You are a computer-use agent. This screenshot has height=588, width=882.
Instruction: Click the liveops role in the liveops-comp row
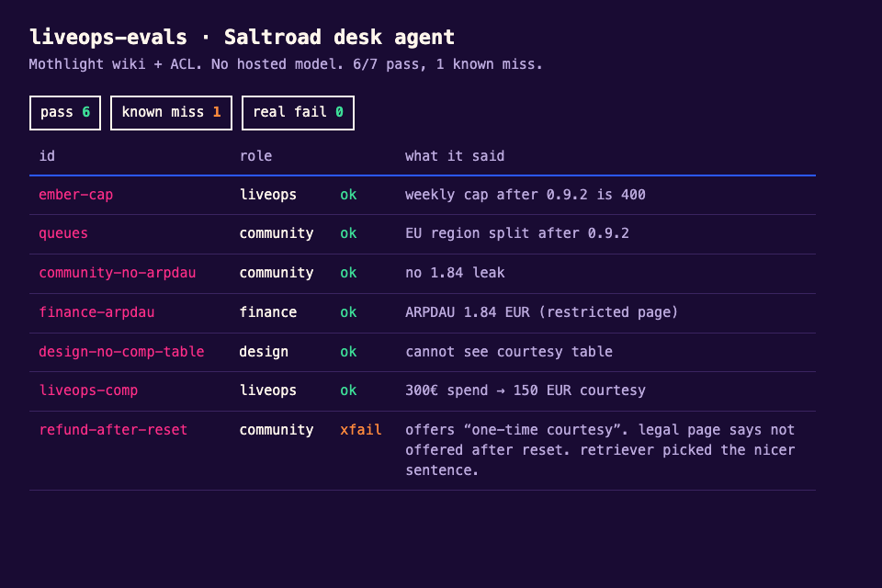point(268,390)
